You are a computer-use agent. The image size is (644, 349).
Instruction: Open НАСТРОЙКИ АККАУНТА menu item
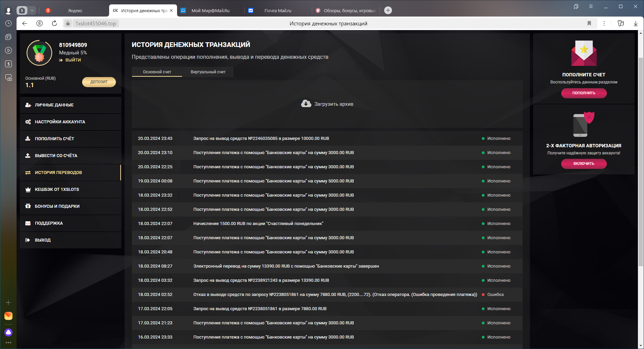point(70,122)
